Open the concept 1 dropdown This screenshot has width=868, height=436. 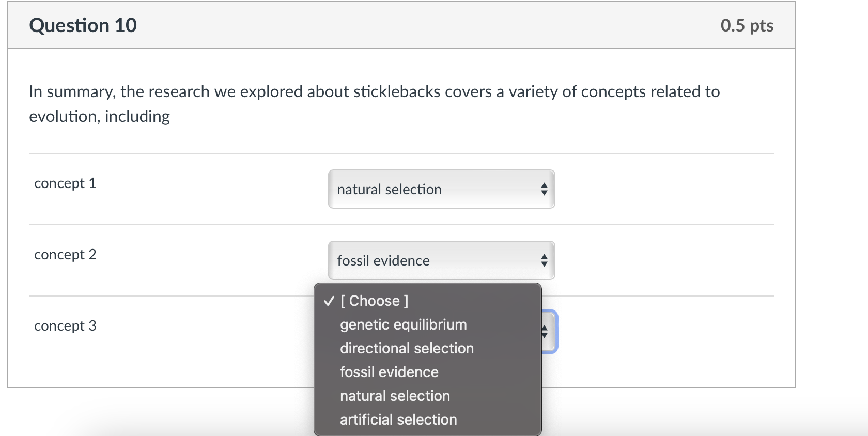pyautogui.click(x=441, y=189)
